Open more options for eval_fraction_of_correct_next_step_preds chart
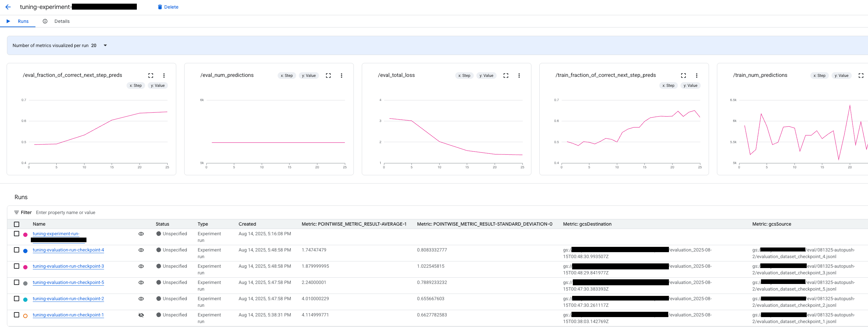 point(164,76)
